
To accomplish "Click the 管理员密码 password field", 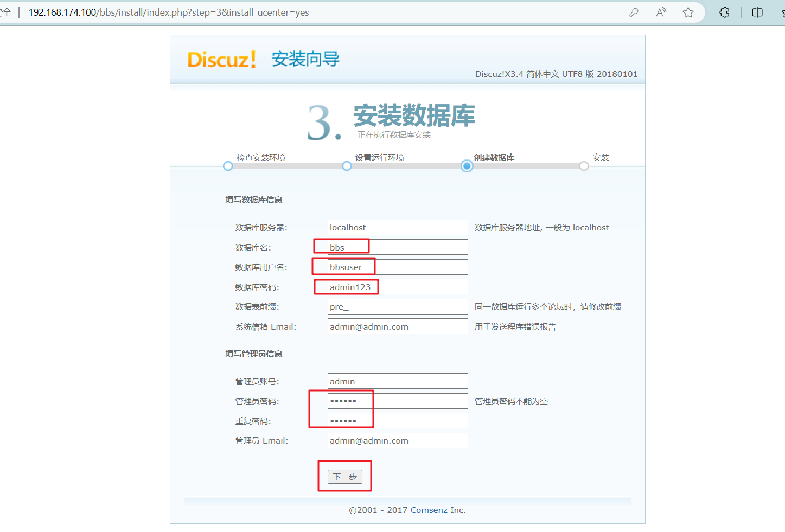I will click(398, 401).
